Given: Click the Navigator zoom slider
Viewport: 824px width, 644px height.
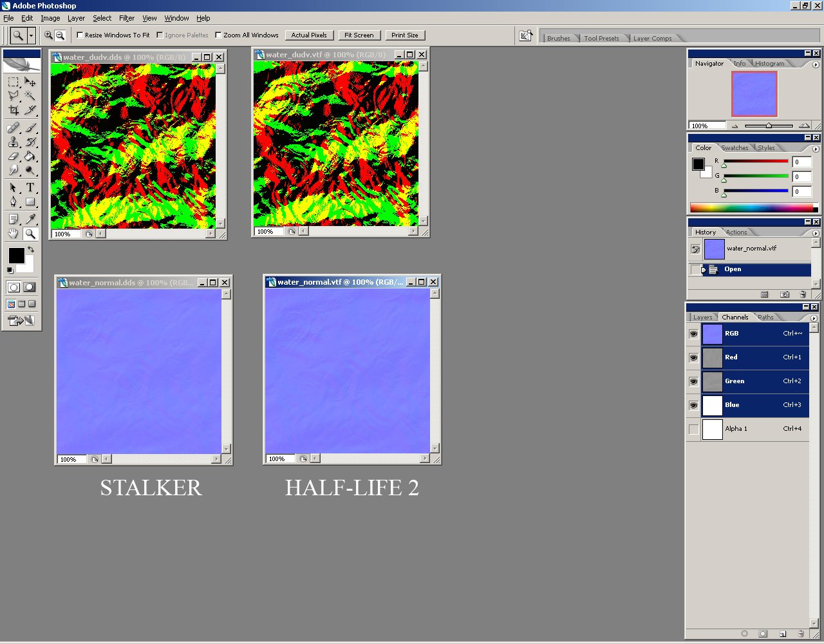Looking at the screenshot, I should pyautogui.click(x=769, y=126).
